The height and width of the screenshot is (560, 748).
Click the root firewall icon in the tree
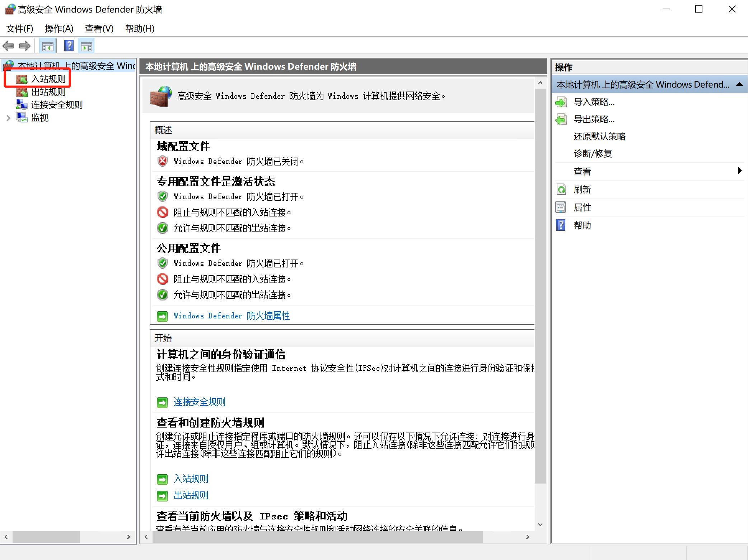9,66
